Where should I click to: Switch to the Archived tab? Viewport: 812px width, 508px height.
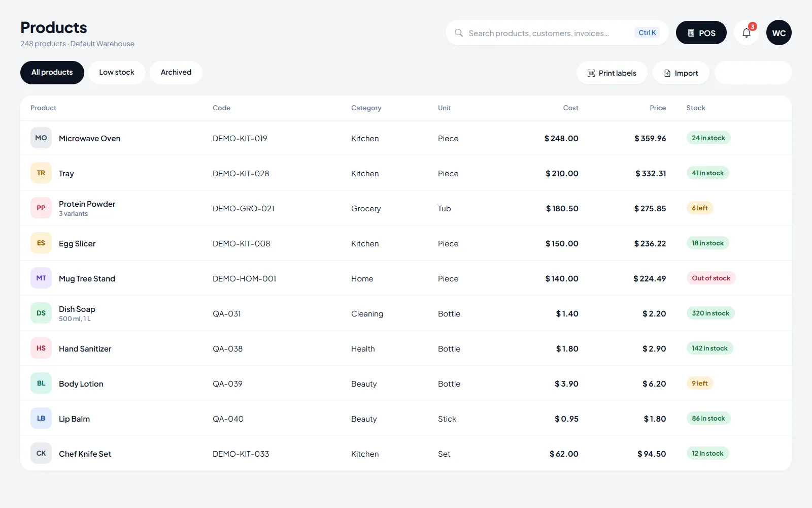(176, 73)
